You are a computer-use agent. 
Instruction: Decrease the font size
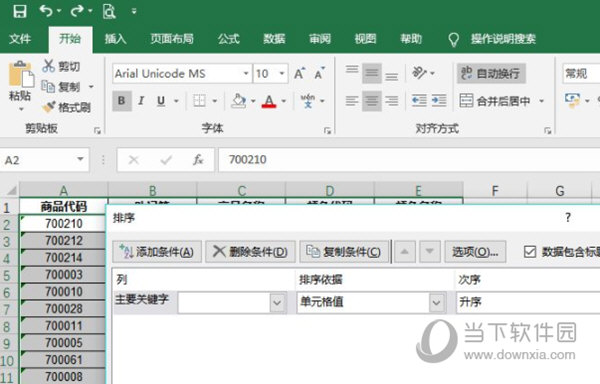(x=320, y=73)
